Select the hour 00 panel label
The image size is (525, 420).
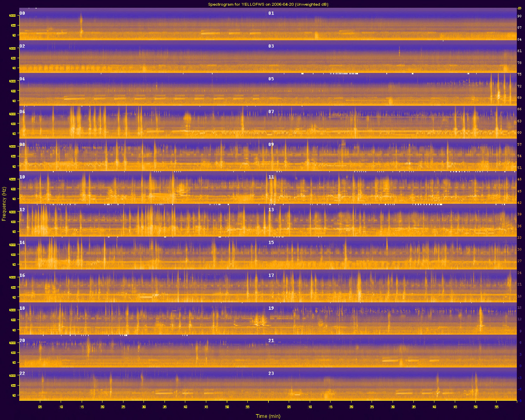coord(22,13)
